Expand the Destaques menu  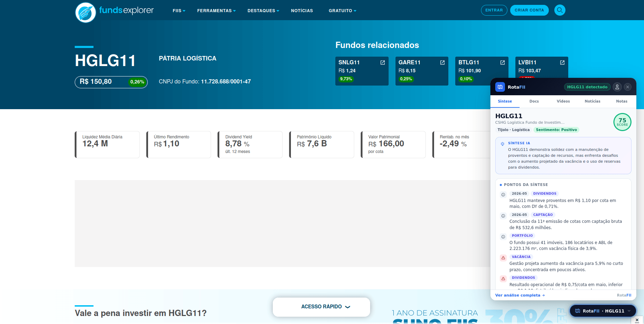click(263, 11)
